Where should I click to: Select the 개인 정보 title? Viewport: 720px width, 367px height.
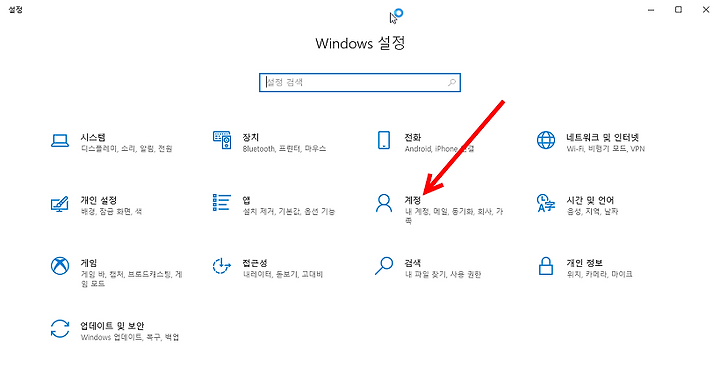[584, 263]
